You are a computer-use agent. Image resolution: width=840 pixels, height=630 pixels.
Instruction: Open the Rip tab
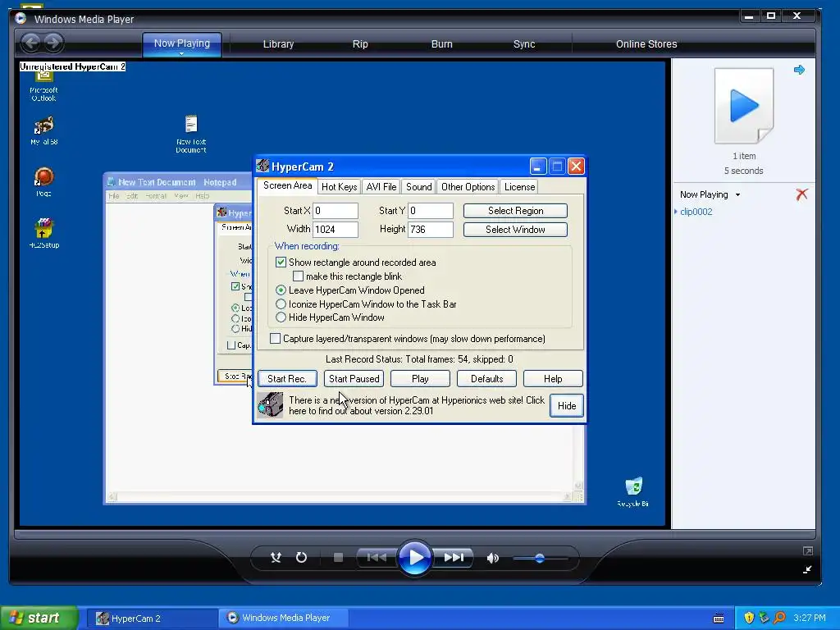[360, 44]
